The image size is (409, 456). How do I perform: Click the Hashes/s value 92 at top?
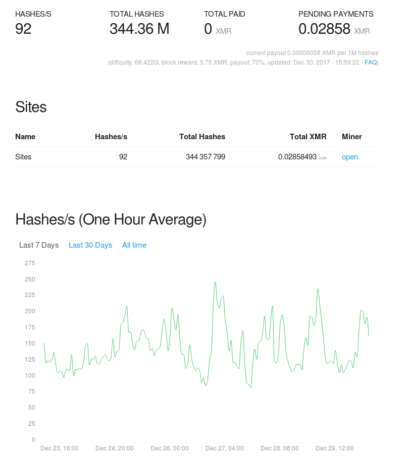(23, 29)
